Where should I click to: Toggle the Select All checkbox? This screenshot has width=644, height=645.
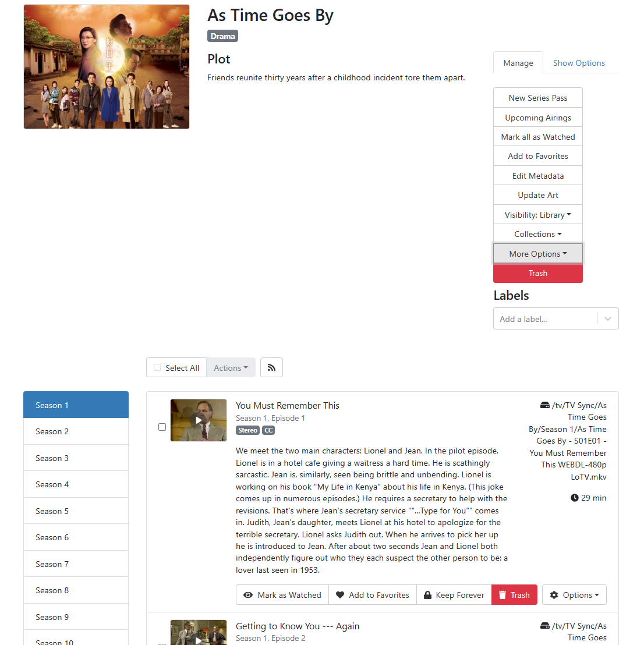(157, 367)
